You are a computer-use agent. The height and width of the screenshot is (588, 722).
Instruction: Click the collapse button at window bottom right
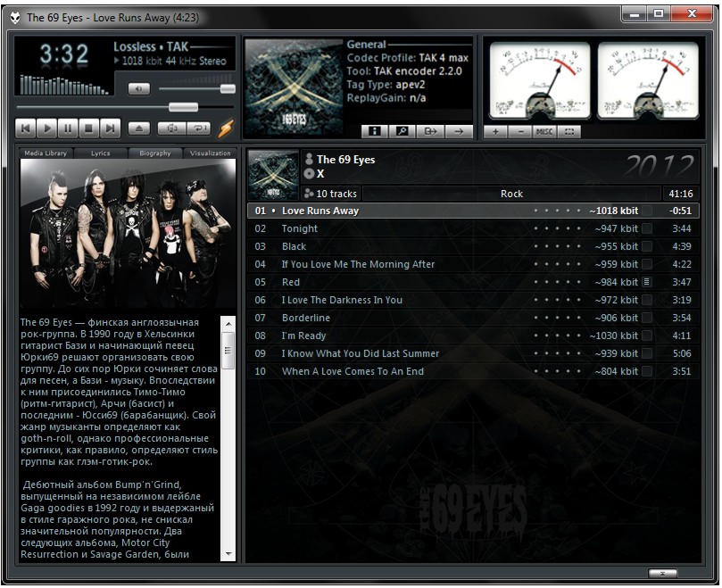pos(662,573)
